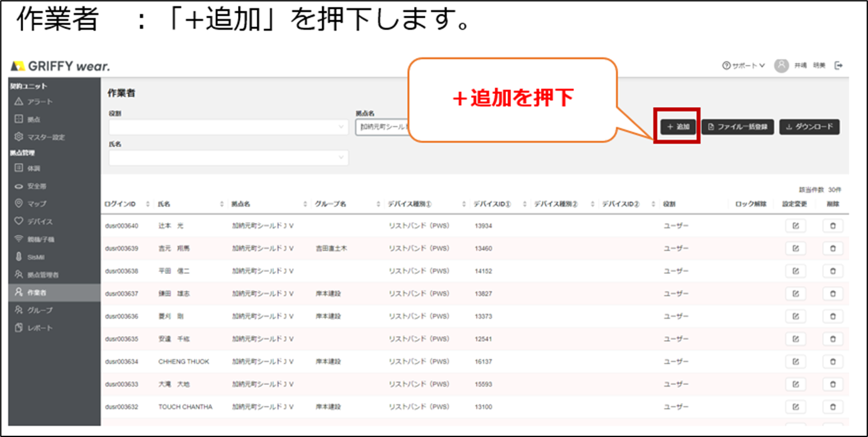The width and height of the screenshot is (868, 437).
Task: Select マップ in the sidebar menu
Action: (x=37, y=203)
